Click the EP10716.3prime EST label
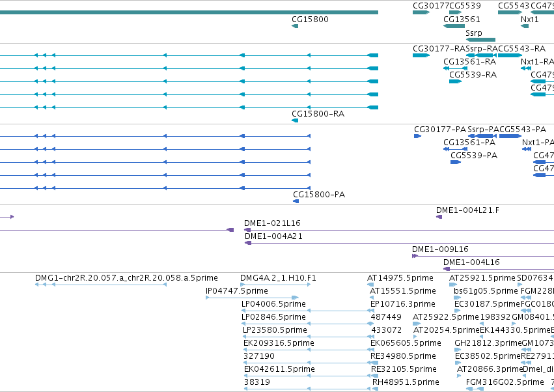This screenshot has width=554, height=392. [403, 304]
